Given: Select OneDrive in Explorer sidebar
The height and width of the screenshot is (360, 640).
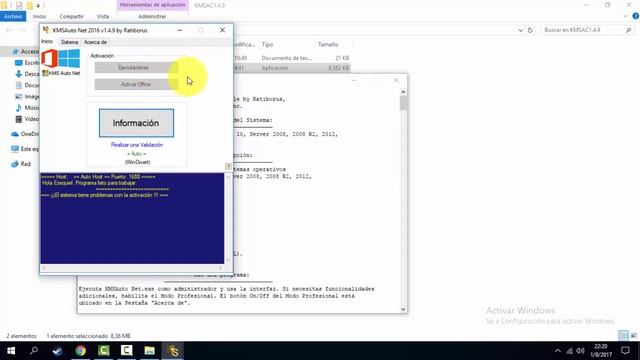Looking at the screenshot, I should 25,134.
